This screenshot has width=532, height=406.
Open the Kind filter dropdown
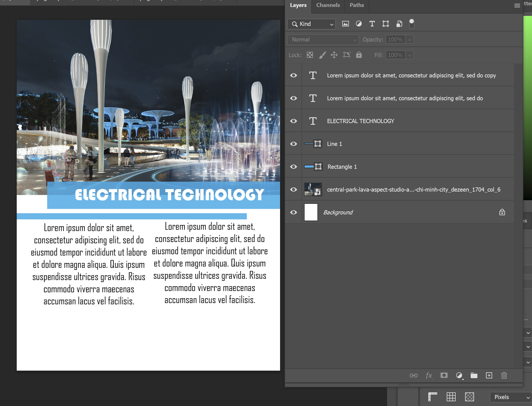311,24
